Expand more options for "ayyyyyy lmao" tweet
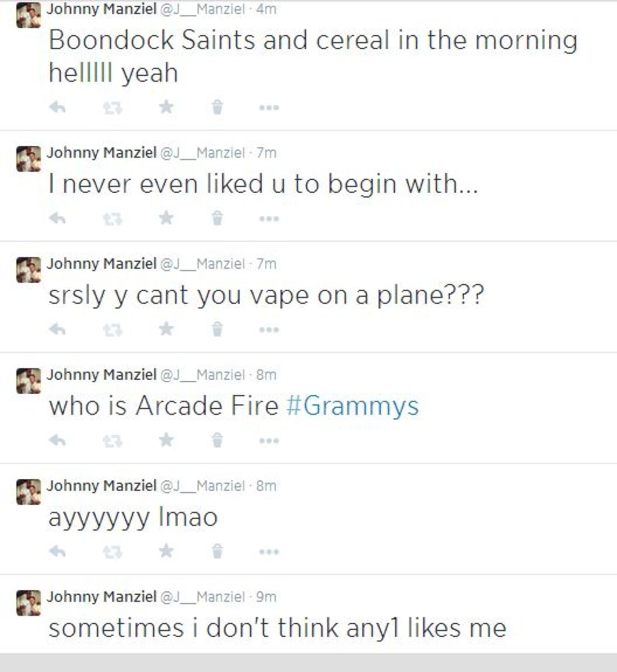Viewport: 617px width, 672px height. point(269,552)
